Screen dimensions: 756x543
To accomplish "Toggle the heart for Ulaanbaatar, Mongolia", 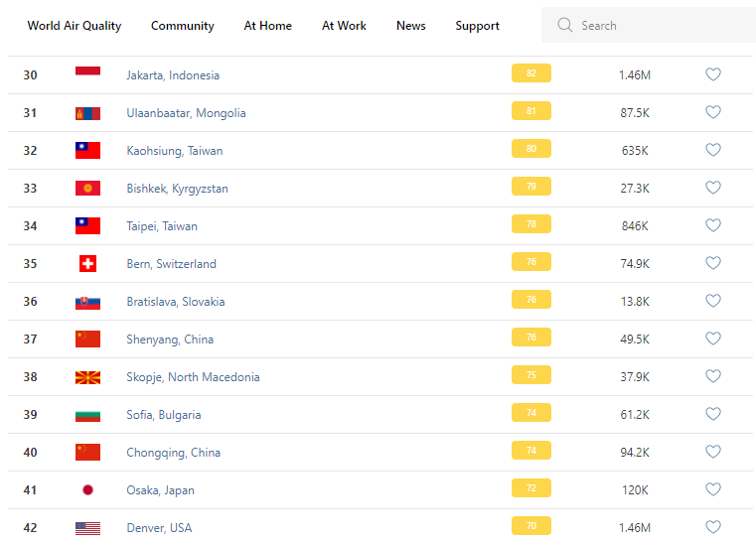I will coord(713,112).
